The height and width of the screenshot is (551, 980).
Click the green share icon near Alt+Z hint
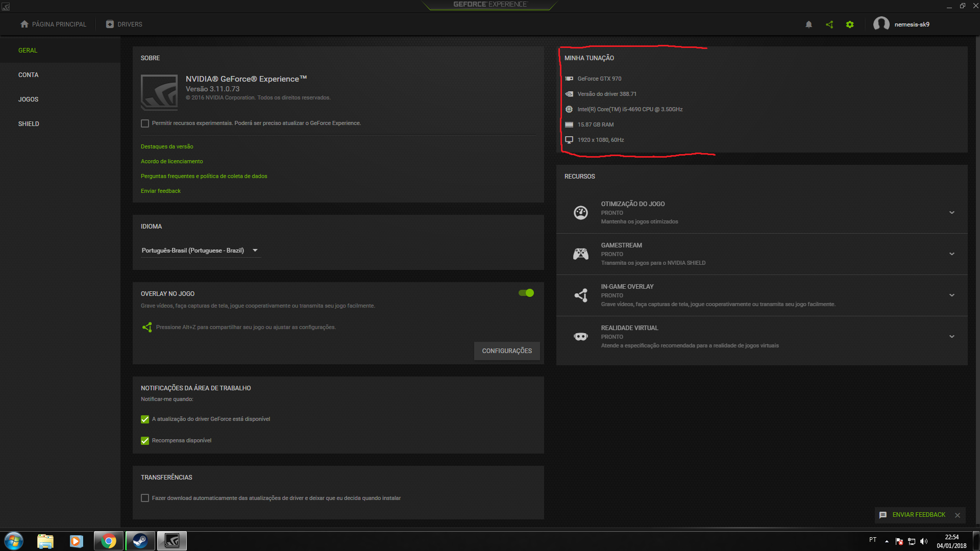[x=147, y=327]
